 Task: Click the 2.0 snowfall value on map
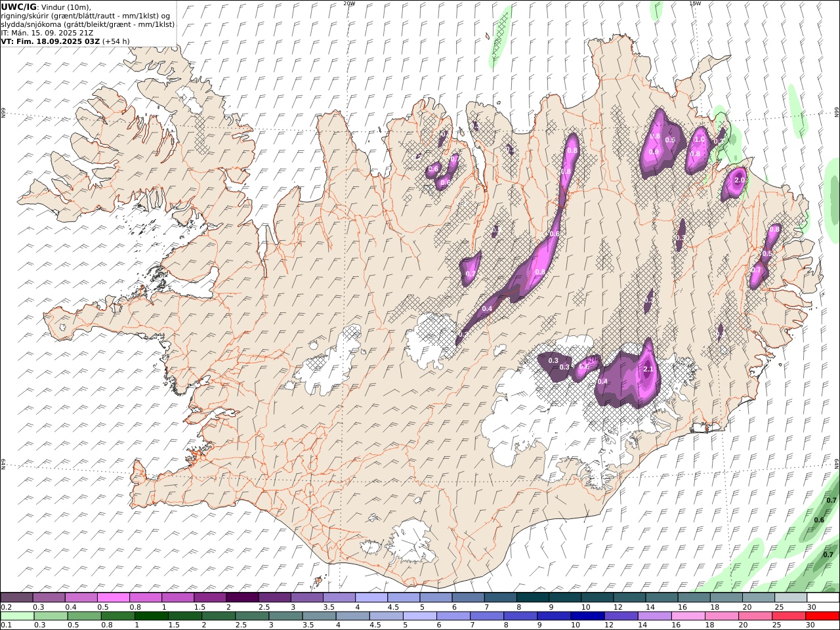click(740, 180)
